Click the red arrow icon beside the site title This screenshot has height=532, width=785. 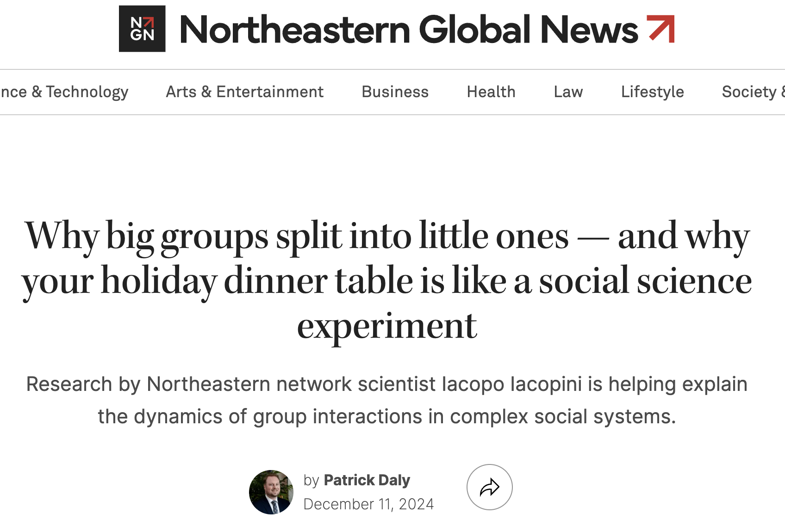pyautogui.click(x=661, y=28)
